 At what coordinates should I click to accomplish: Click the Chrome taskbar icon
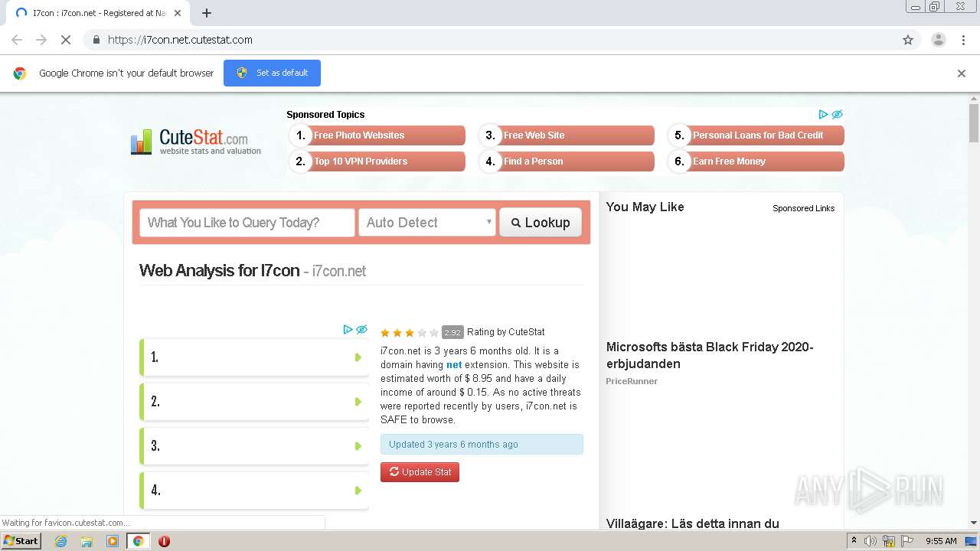[x=138, y=541]
